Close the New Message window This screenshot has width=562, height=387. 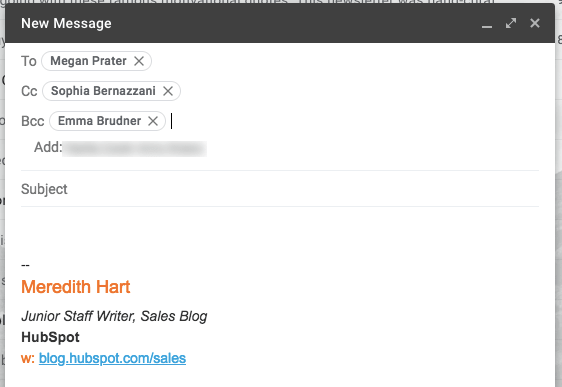(535, 23)
